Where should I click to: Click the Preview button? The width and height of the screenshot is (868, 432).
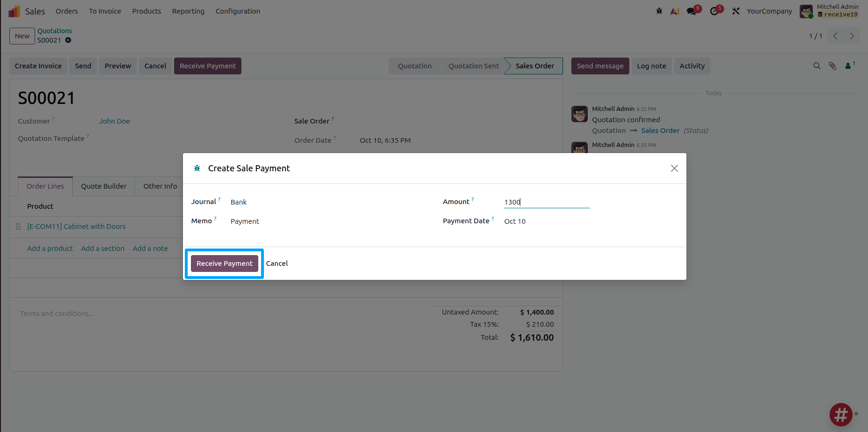click(x=118, y=66)
